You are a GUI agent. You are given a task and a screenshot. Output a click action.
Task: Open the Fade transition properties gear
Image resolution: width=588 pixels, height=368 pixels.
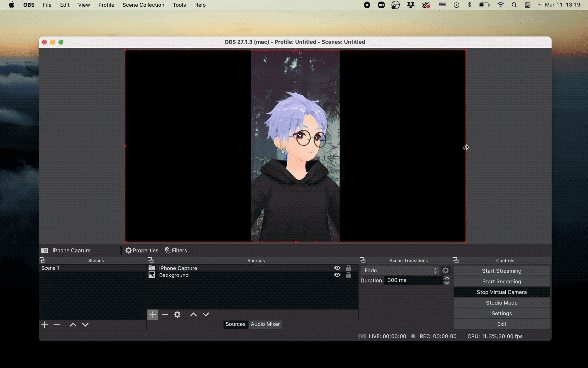pos(446,270)
